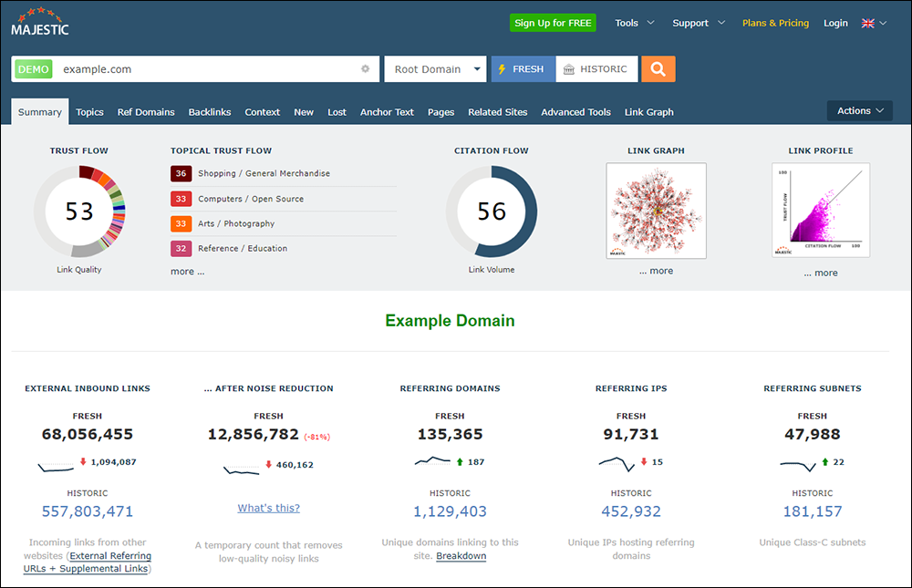Screen dimensions: 912x588
Task: Click fresh inbound links value 68,056,455
Action: coord(88,434)
